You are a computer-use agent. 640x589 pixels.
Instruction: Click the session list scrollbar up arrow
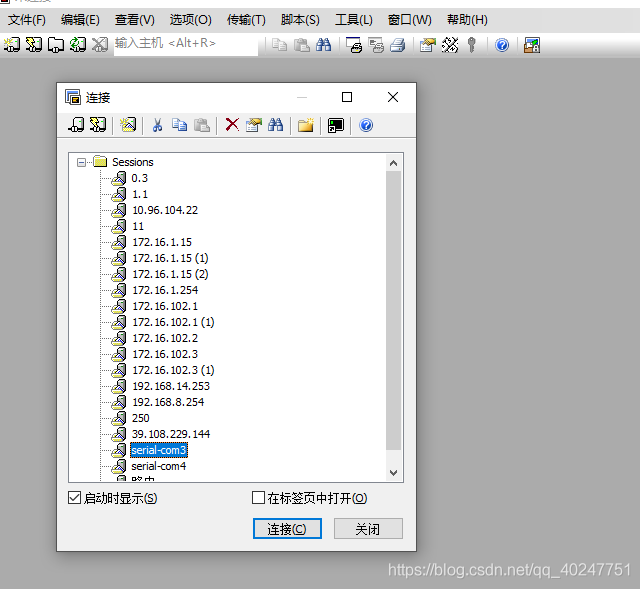393,163
